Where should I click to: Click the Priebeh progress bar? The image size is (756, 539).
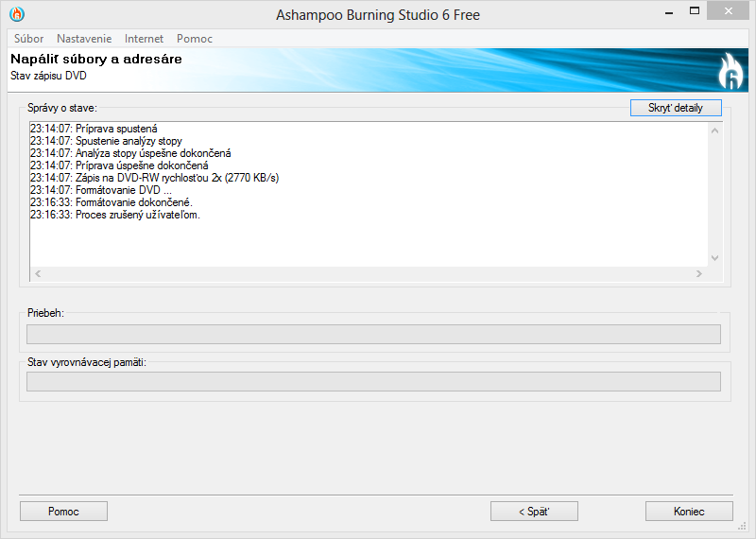coord(373,334)
